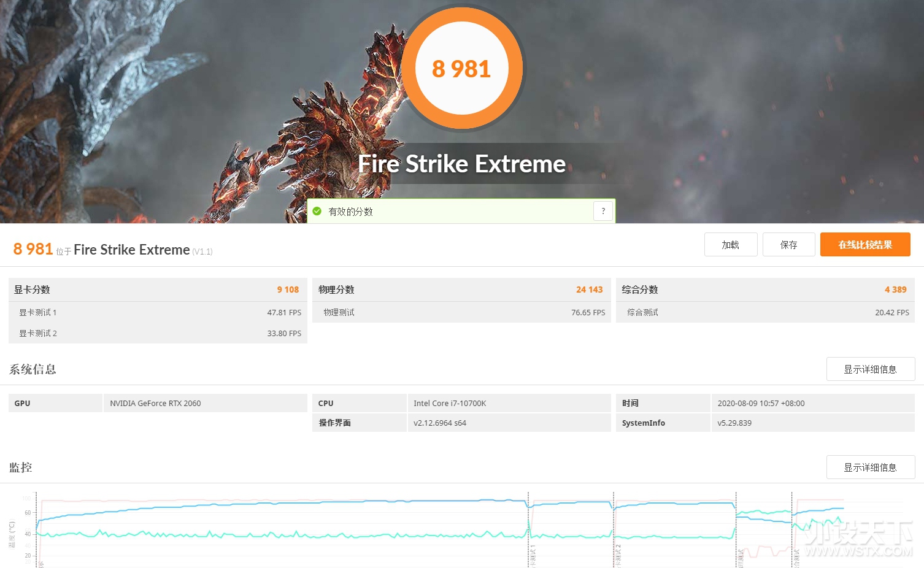Viewport: 924px width, 568px height.
Task: Select version v2.12.6964 s64 text
Action: pos(440,423)
